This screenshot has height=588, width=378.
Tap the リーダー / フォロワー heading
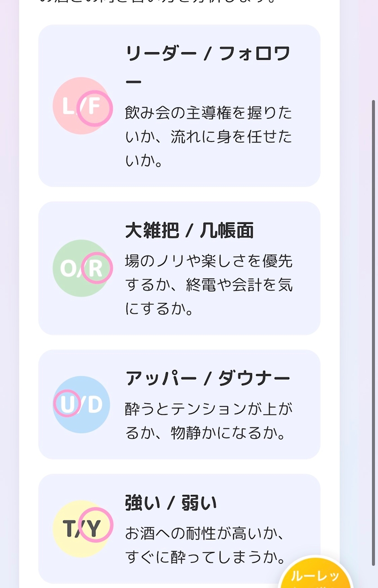(207, 55)
